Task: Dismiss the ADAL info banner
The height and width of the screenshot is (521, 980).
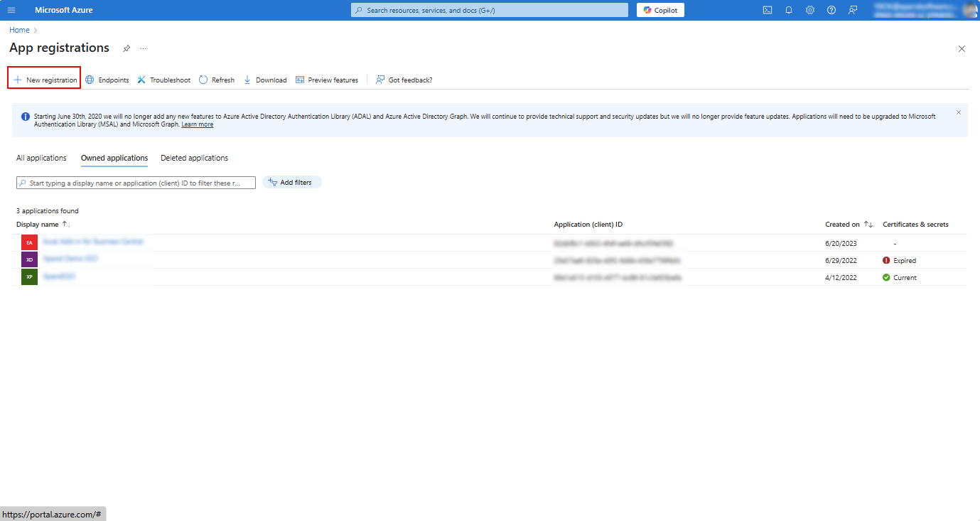Action: click(x=958, y=112)
